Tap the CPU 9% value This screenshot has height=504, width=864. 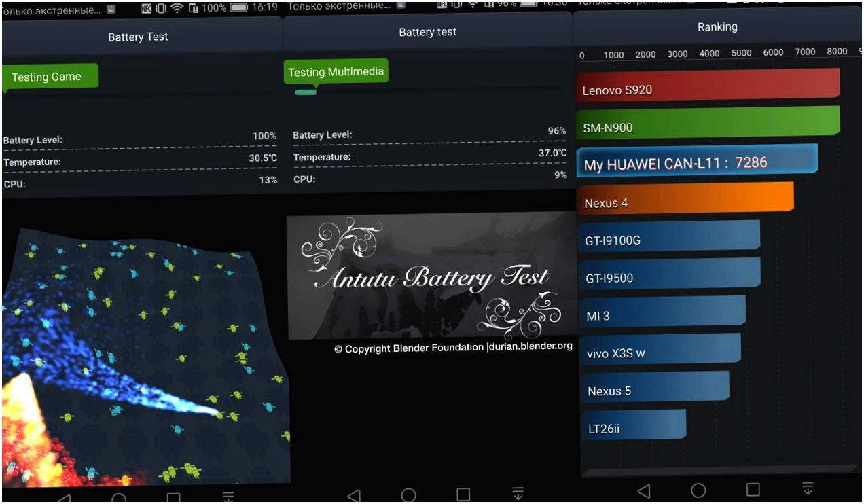point(560,175)
